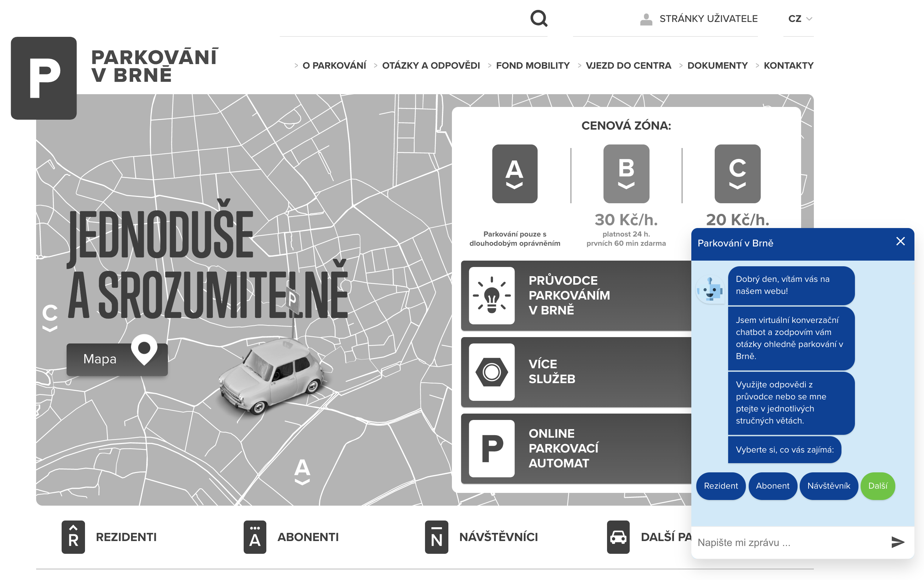
Task: Click the big P parking logo
Action: point(44,78)
